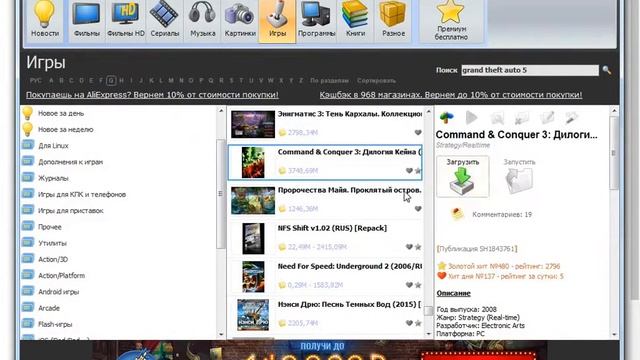
Task: Filter list by letter M
Action: click(x=171, y=80)
